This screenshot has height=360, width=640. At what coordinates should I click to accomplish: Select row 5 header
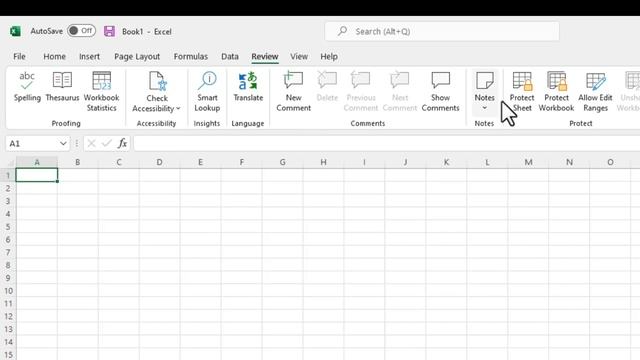8,227
